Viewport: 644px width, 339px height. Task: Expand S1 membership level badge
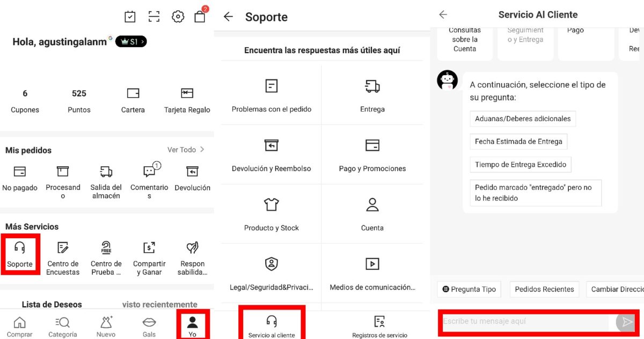[x=131, y=41]
